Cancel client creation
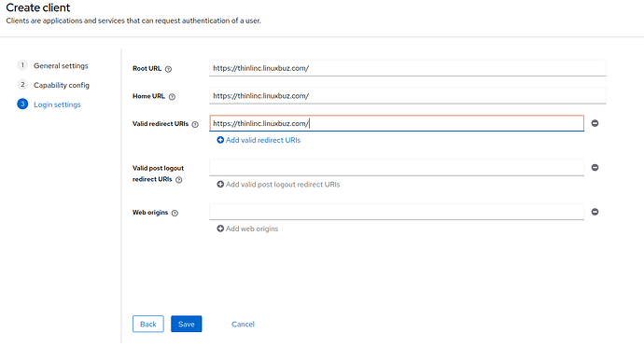 (x=243, y=324)
